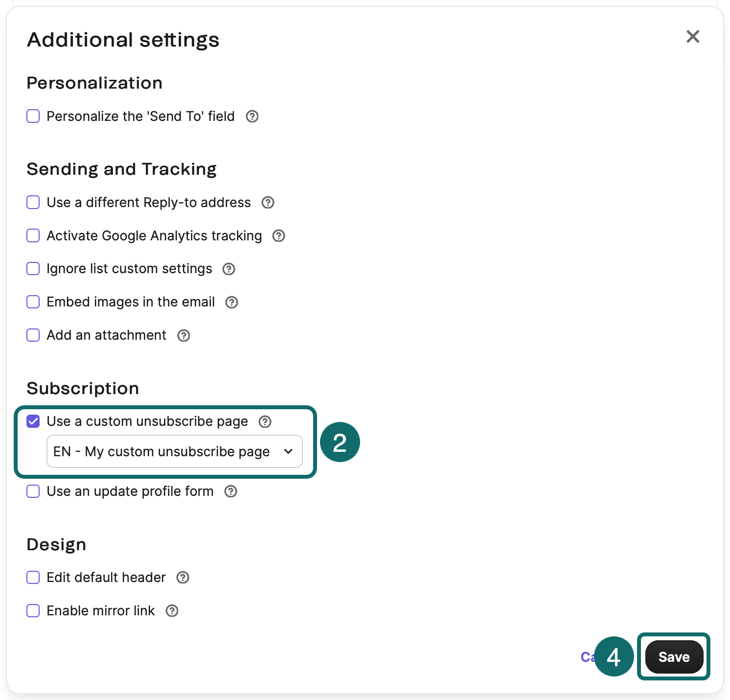Click help icon for Ignore list custom settings
730x700 pixels.
tap(228, 269)
